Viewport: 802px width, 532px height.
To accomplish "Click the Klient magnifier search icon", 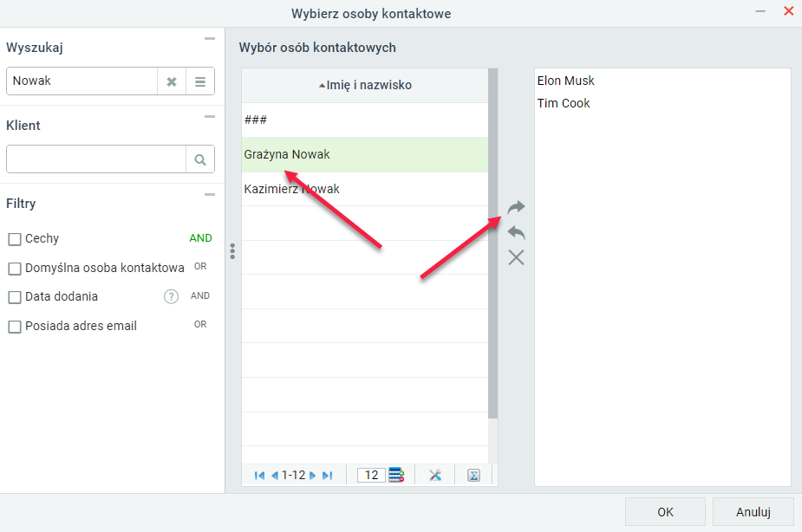I will pos(200,159).
